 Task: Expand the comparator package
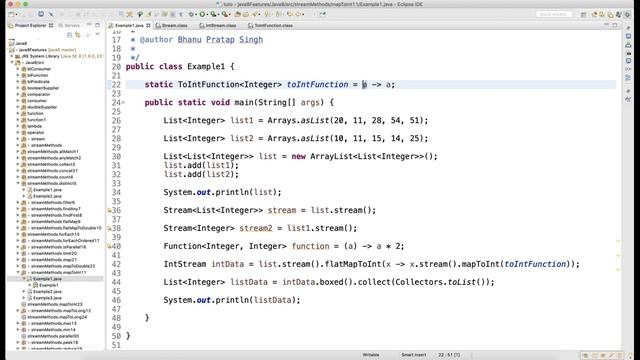(18, 94)
